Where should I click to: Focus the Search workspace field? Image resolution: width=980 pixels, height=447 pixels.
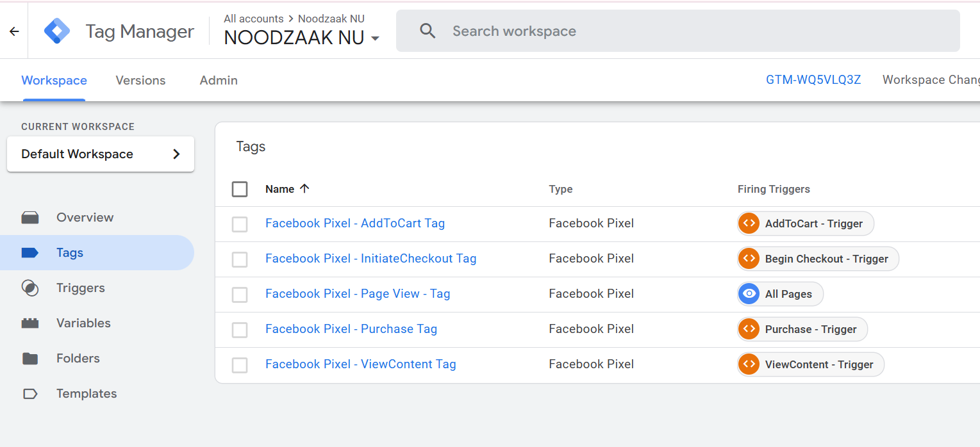coord(678,31)
